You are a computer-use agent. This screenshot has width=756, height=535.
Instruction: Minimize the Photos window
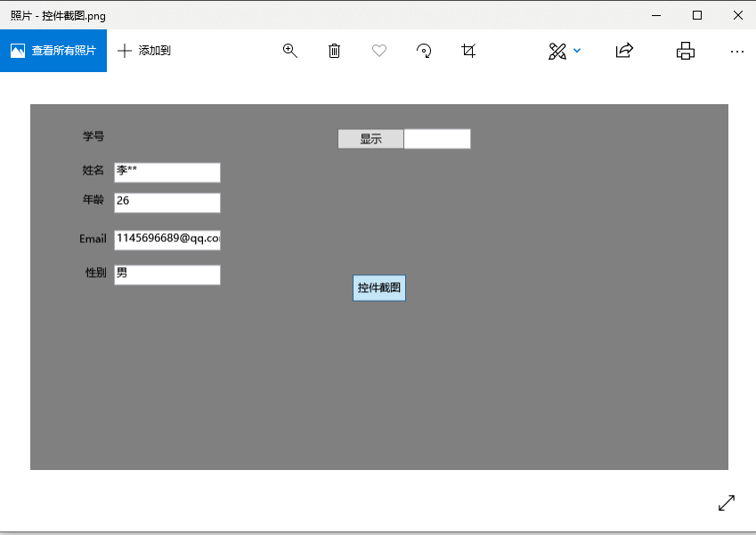pos(656,15)
